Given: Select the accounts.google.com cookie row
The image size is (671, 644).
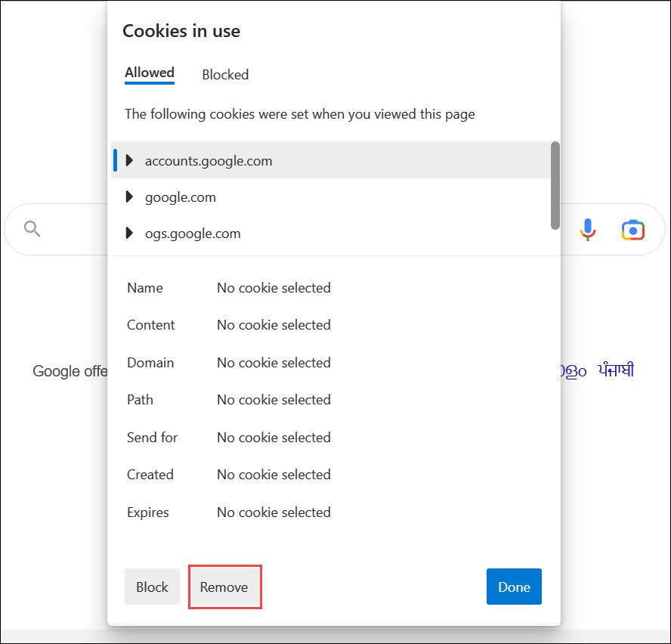Looking at the screenshot, I should pos(209,160).
